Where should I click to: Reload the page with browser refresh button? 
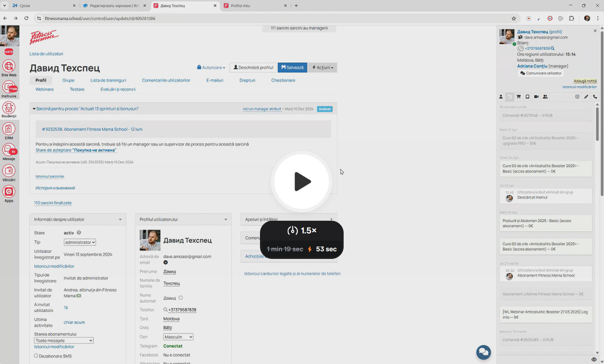26,18
